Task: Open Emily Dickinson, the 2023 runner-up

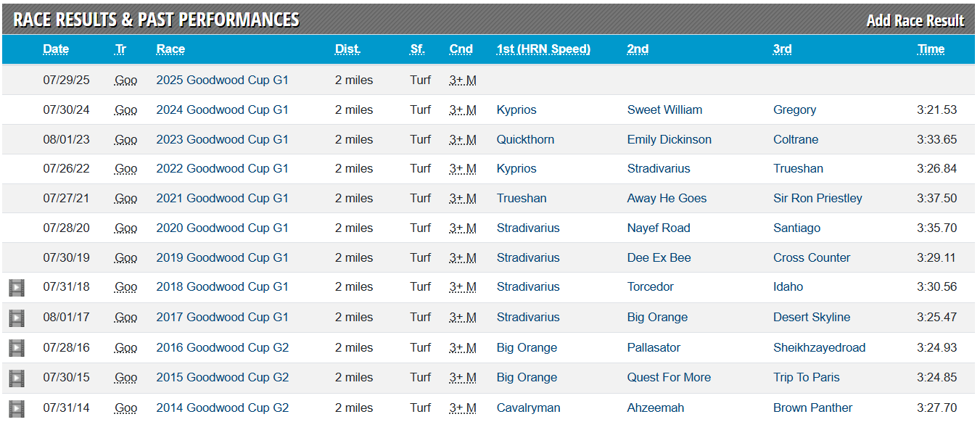Action: click(669, 140)
